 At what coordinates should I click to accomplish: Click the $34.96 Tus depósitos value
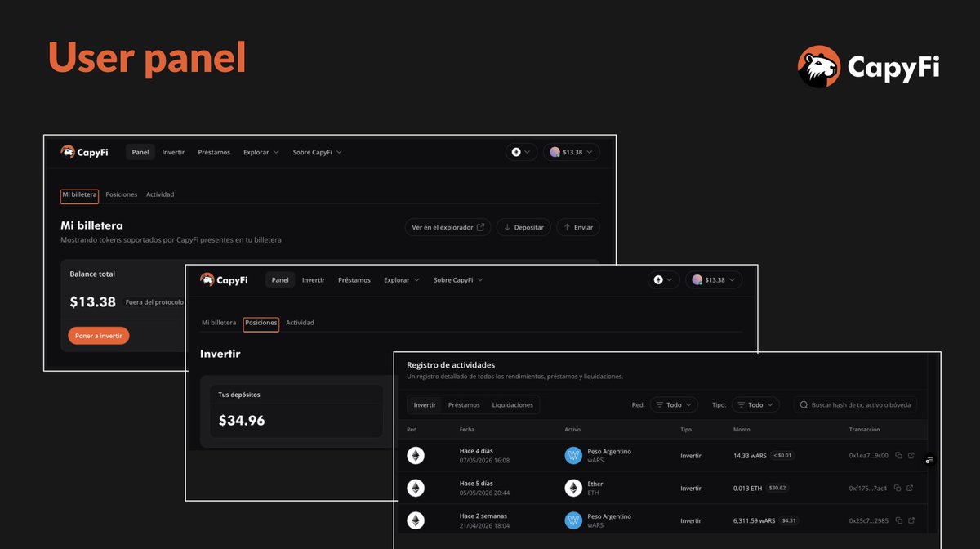tap(242, 421)
